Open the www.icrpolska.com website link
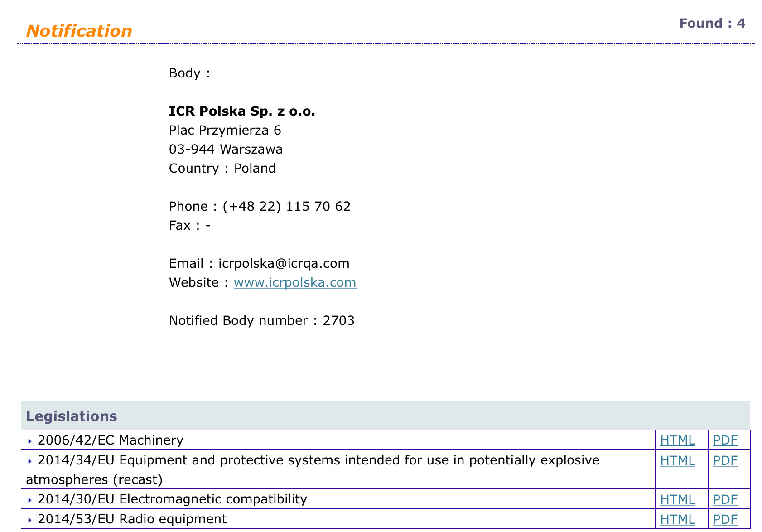This screenshot has width=762, height=532. (x=295, y=283)
